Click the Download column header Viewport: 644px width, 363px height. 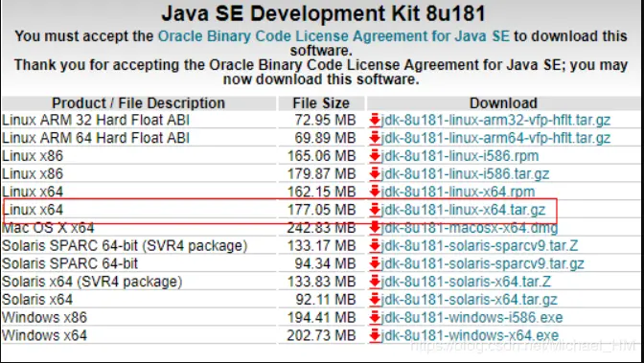[503, 103]
